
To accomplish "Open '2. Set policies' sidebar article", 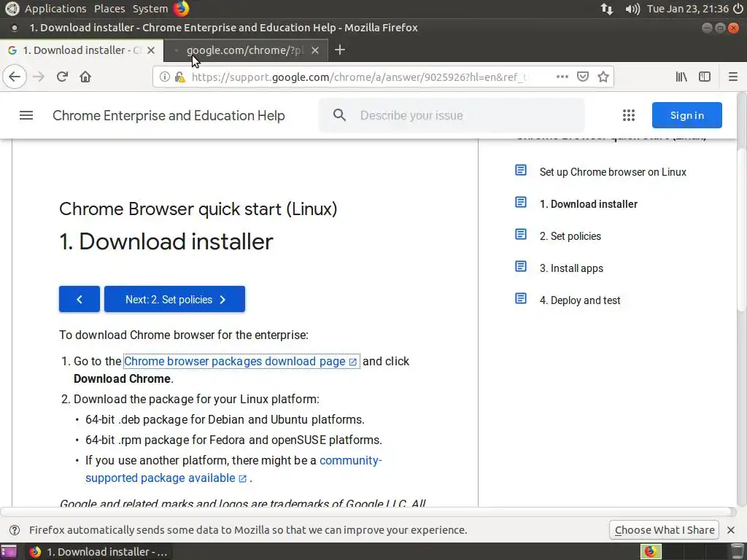I will click(570, 236).
